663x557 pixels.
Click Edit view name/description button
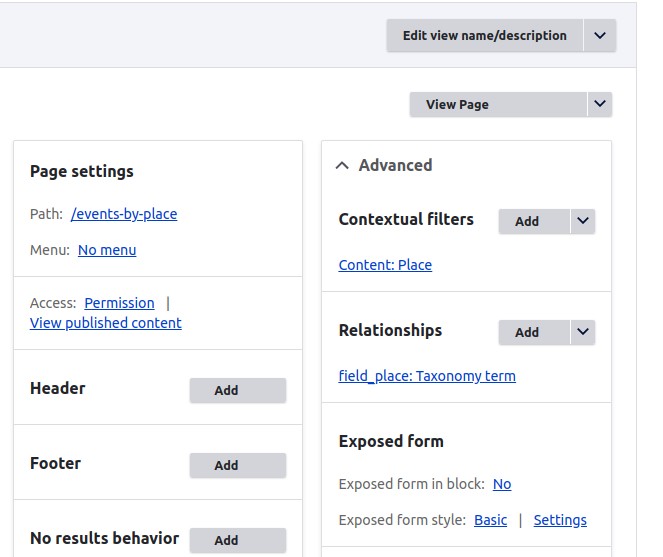pos(484,36)
